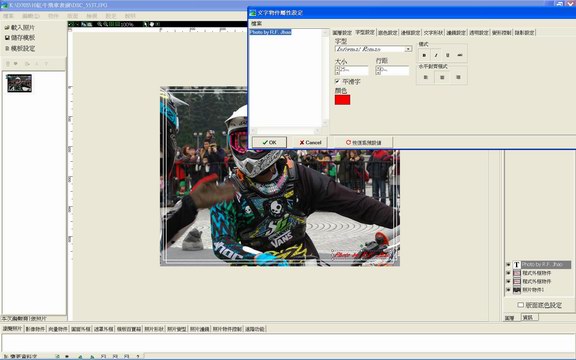Toggle the 平滑字 smooth text checkbox
576x360 pixels.
pos(337,81)
